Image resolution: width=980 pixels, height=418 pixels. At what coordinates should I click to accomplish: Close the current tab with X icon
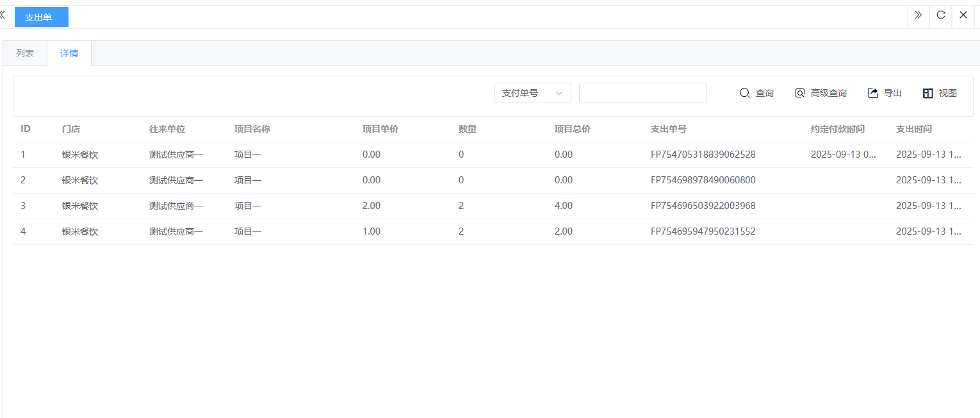tap(963, 15)
